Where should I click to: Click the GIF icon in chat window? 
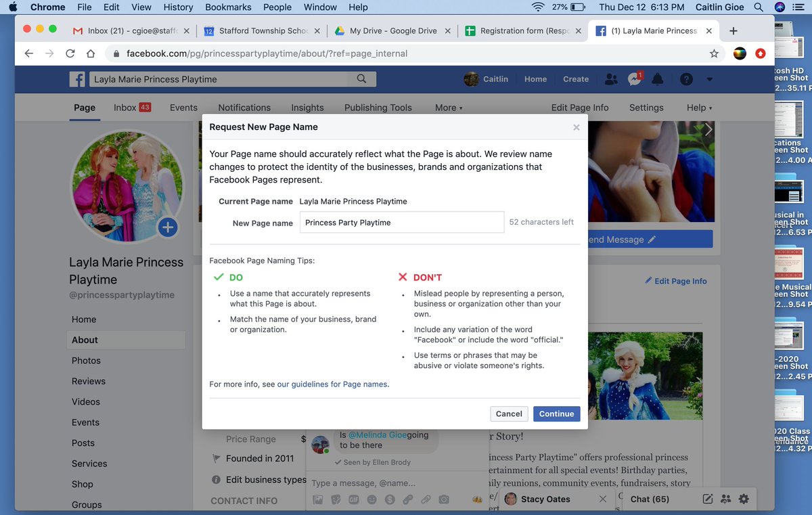pyautogui.click(x=353, y=499)
